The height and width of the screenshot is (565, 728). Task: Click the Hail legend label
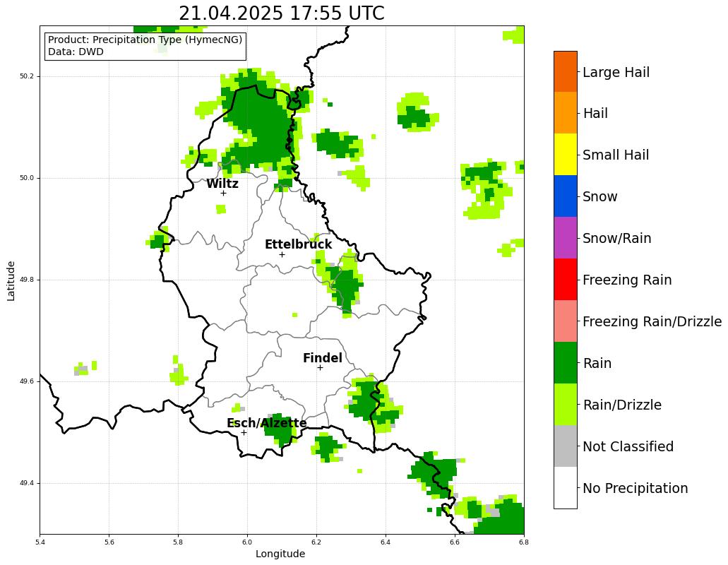pyautogui.click(x=596, y=113)
